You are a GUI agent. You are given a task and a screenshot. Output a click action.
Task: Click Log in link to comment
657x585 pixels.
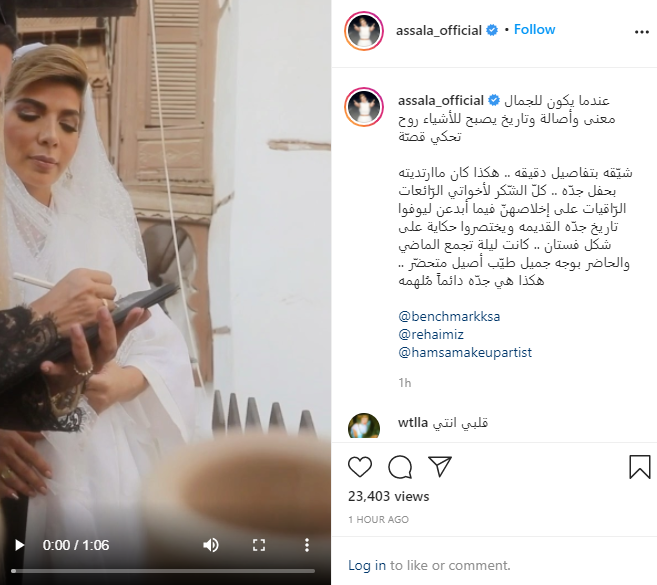tap(367, 565)
